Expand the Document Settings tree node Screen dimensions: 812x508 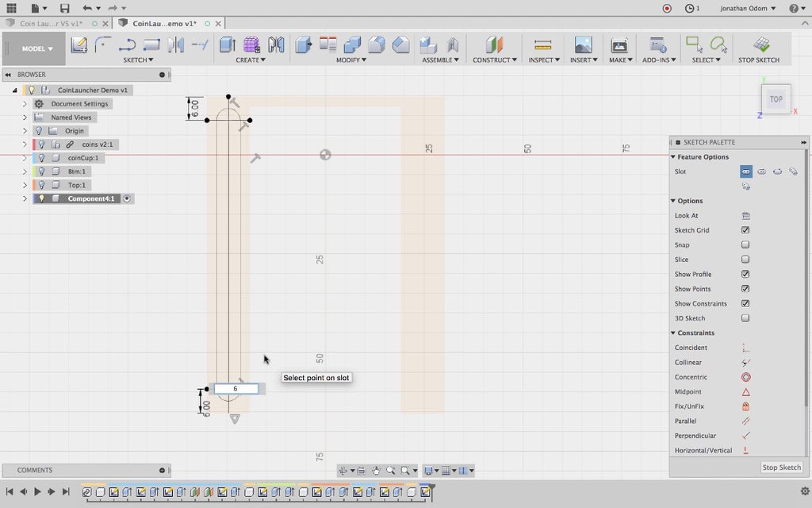tap(25, 104)
